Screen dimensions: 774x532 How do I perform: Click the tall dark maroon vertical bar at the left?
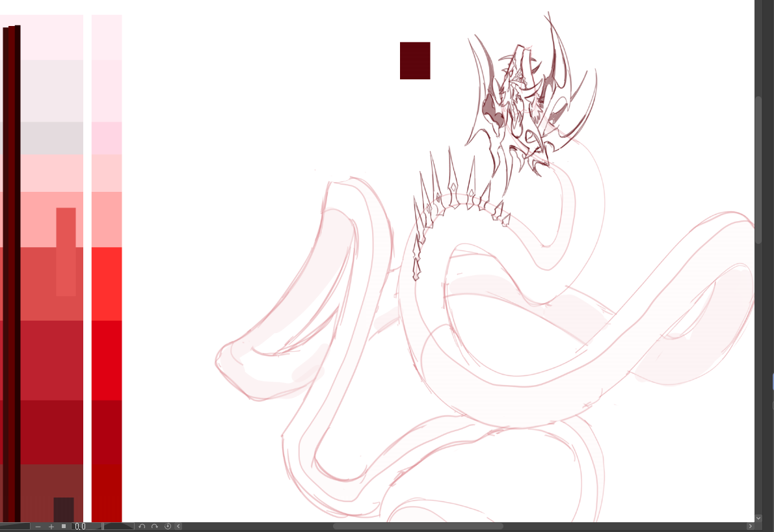(12, 273)
